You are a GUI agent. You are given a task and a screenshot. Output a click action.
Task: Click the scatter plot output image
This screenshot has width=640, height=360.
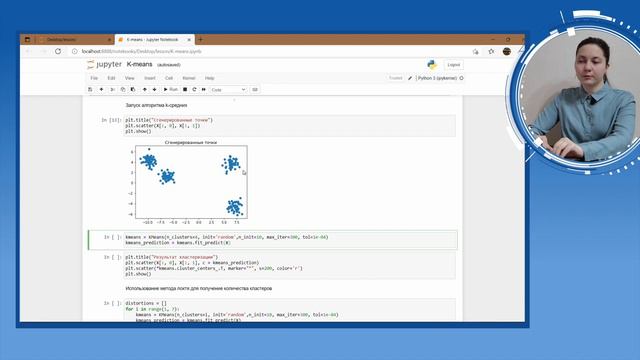[188, 182]
